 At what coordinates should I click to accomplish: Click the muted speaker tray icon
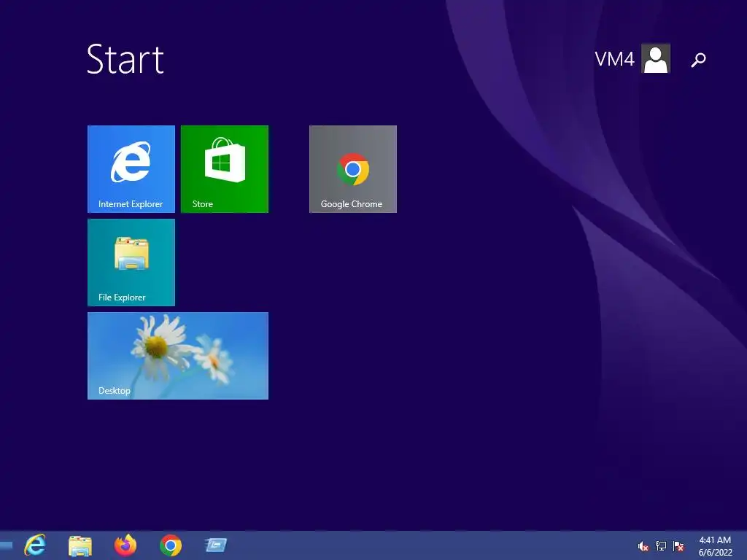pyautogui.click(x=643, y=546)
